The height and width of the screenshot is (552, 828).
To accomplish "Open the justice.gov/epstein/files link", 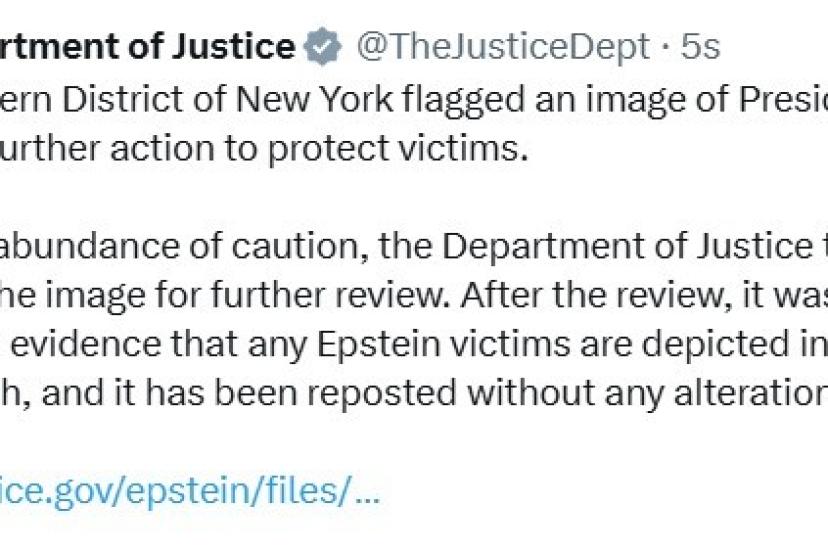I will point(190,492).
